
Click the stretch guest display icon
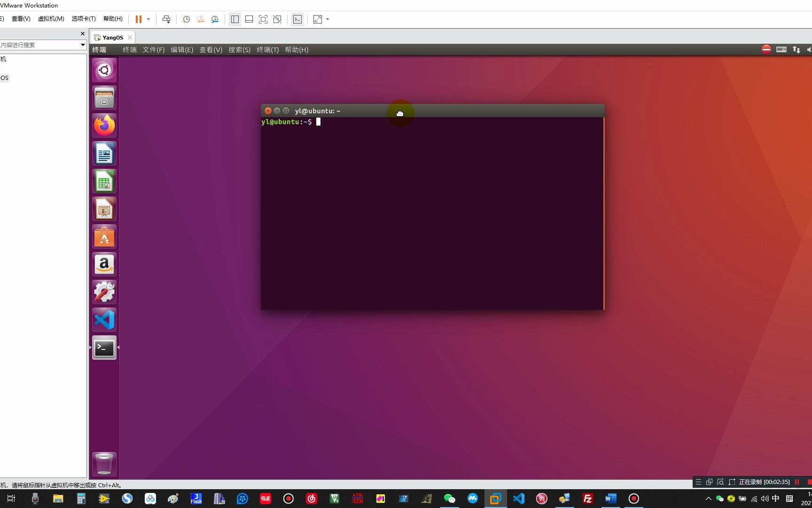pyautogui.click(x=318, y=19)
